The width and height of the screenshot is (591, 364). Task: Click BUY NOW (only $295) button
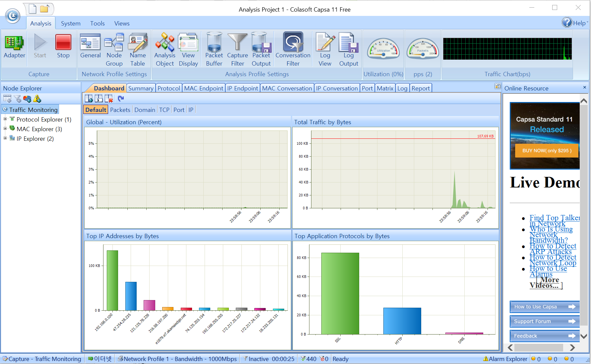pyautogui.click(x=547, y=151)
